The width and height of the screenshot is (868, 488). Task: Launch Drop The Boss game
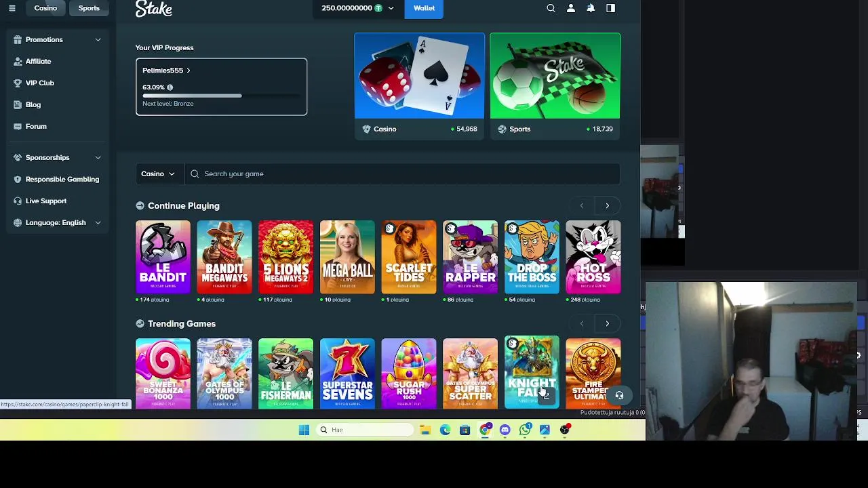point(532,257)
